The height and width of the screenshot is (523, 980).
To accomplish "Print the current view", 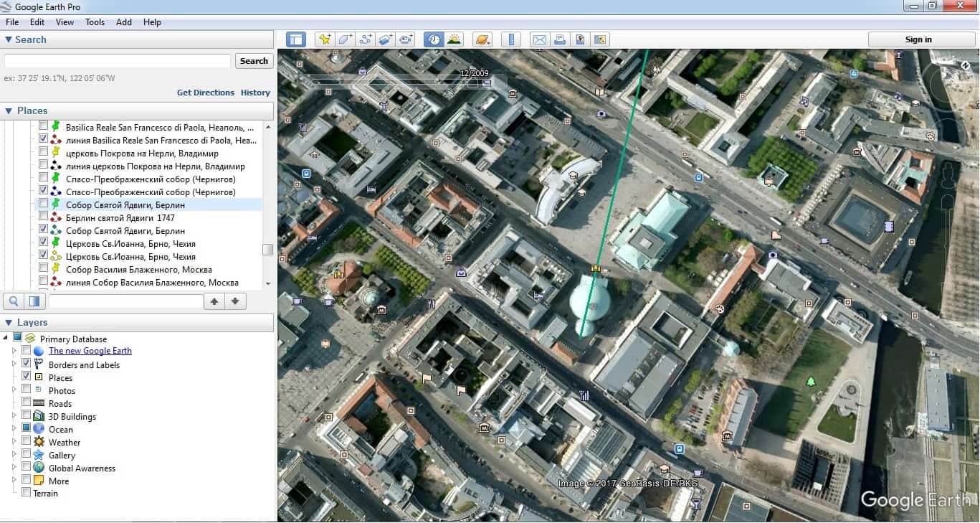I will 560,39.
